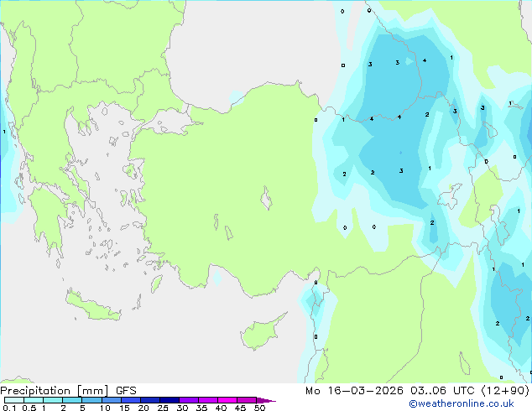Click the "45" legend scale label
This screenshot has height=411, width=532.
pyautogui.click(x=240, y=408)
